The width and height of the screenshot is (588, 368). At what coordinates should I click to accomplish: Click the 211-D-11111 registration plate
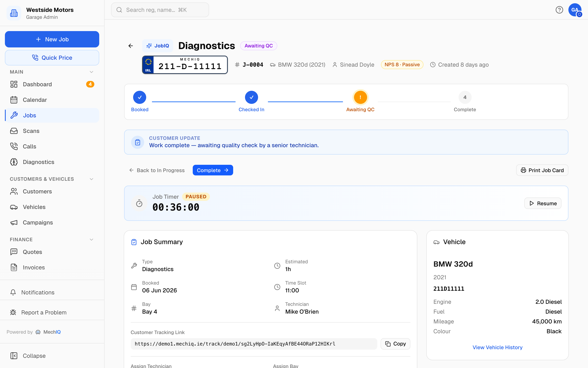tap(185, 65)
